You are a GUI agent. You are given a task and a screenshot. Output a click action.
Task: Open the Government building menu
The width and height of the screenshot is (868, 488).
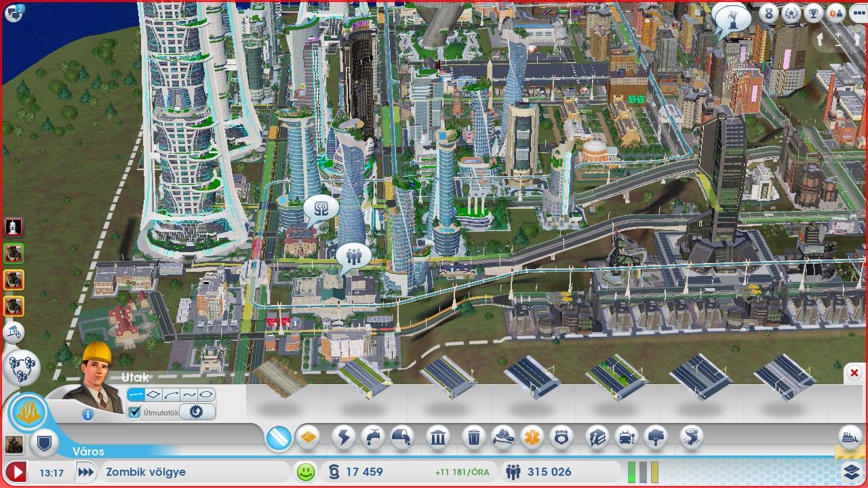tap(439, 438)
